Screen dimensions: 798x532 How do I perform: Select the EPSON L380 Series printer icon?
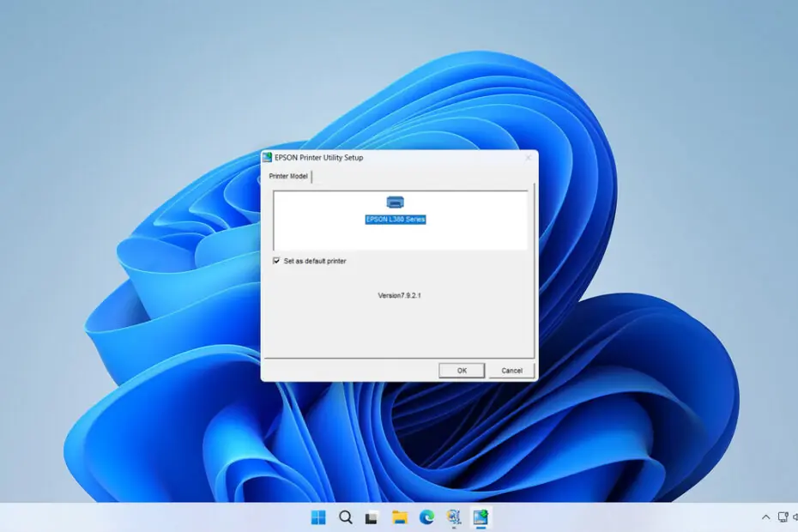[394, 201]
